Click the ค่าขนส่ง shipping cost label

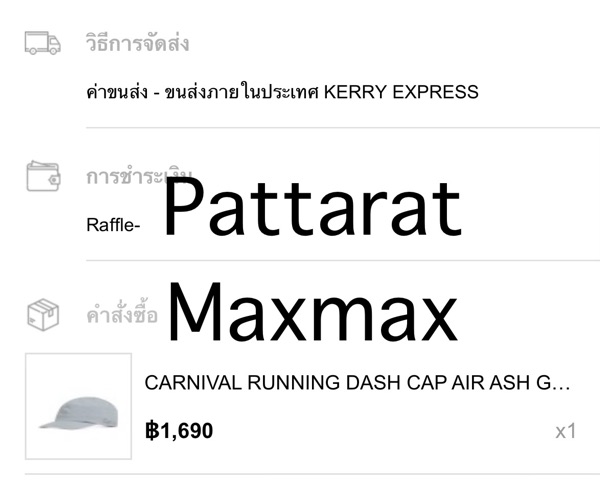point(113,93)
